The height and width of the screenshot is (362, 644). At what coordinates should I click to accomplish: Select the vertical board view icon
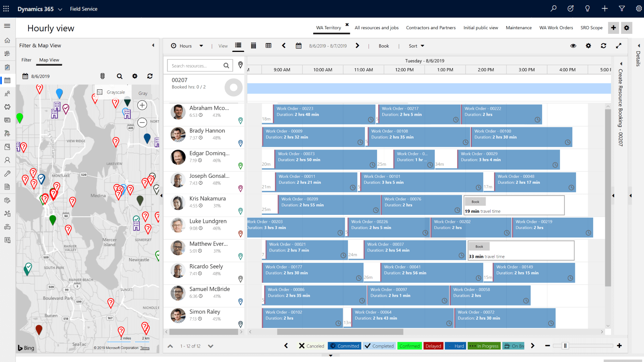point(253,46)
